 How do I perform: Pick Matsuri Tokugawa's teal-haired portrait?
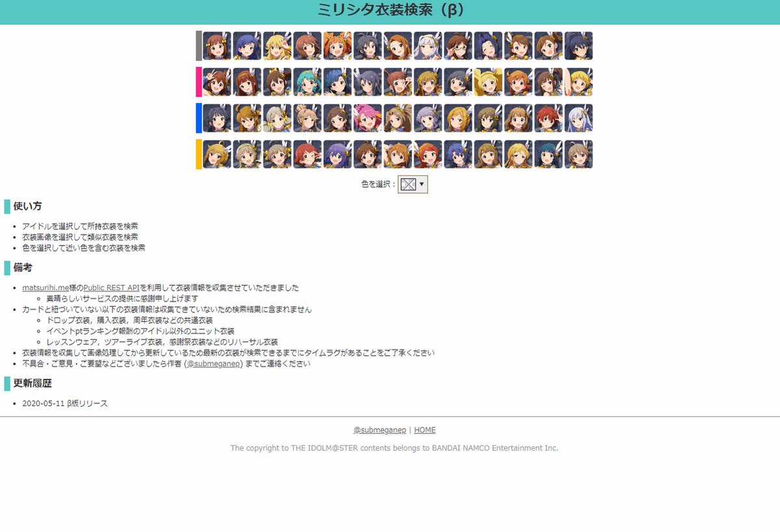coord(307,82)
